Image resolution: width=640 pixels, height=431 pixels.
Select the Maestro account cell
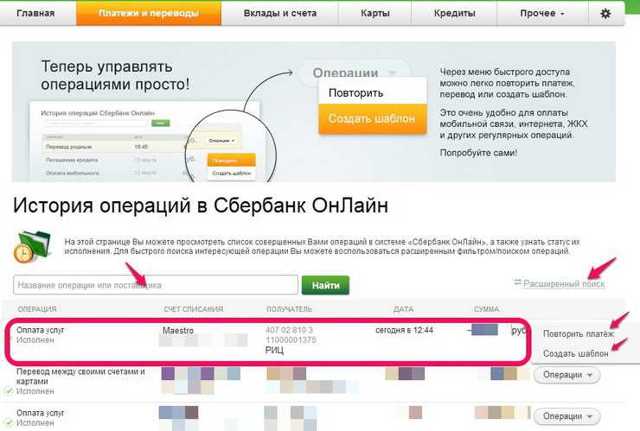click(x=178, y=331)
